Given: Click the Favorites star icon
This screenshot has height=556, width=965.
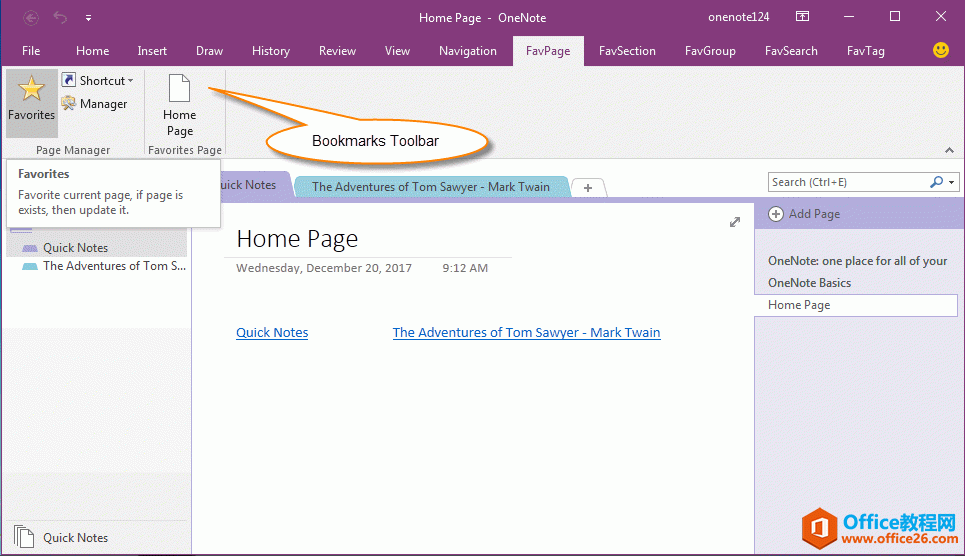Looking at the screenshot, I should [x=31, y=89].
